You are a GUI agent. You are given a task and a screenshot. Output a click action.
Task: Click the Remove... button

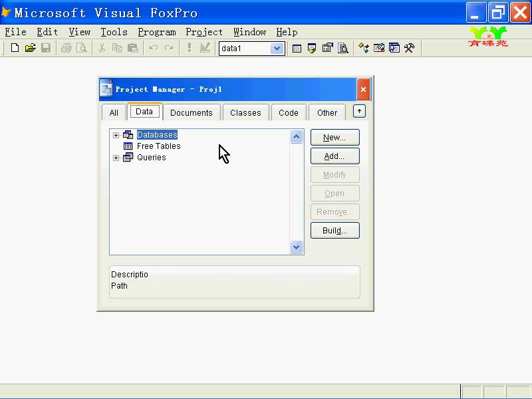tap(335, 212)
